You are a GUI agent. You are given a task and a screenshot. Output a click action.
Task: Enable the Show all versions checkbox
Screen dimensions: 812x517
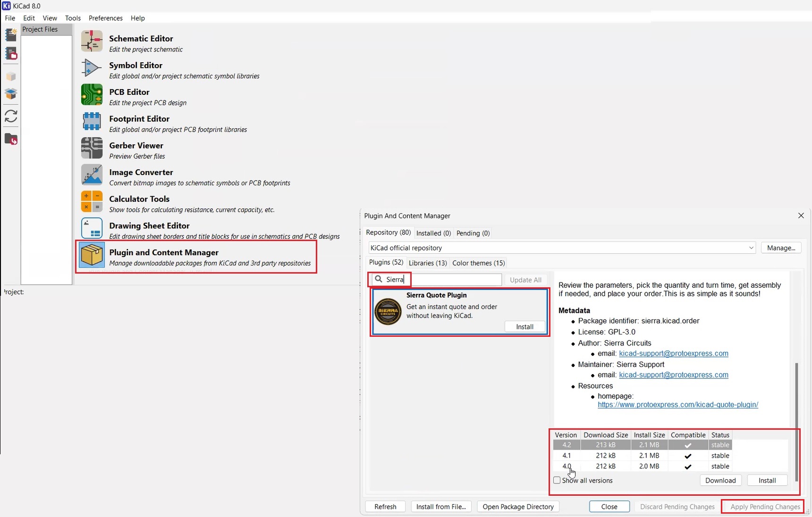pyautogui.click(x=557, y=480)
